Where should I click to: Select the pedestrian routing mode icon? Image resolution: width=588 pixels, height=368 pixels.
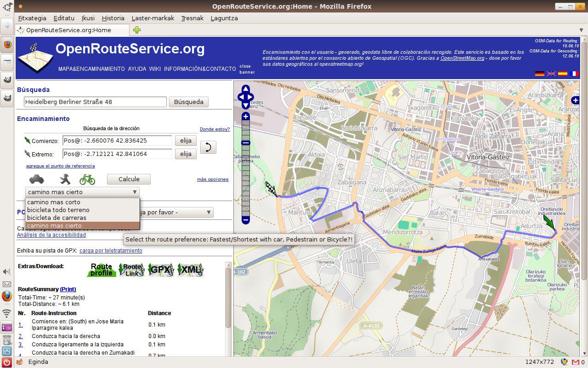(65, 179)
